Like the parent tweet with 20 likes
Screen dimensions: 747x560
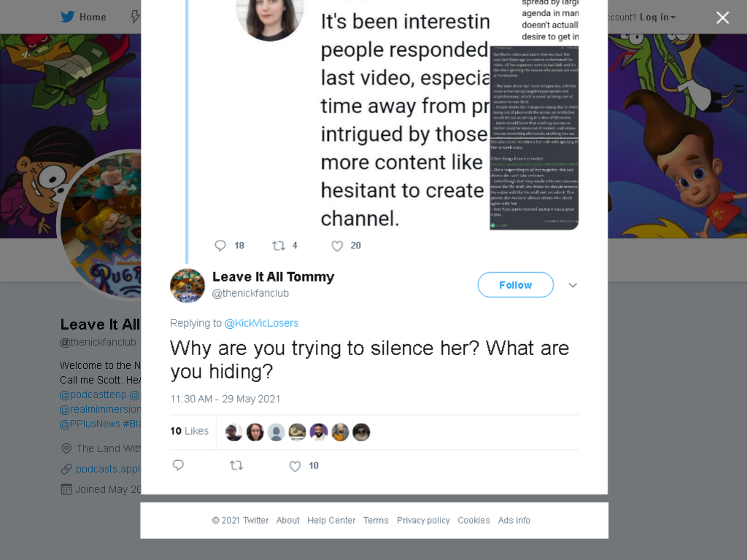(x=337, y=246)
